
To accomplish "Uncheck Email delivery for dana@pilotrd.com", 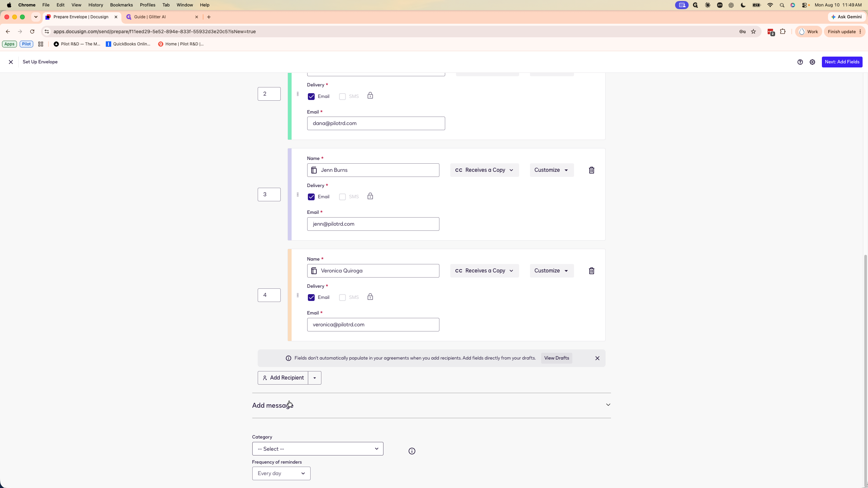I will pyautogui.click(x=311, y=97).
